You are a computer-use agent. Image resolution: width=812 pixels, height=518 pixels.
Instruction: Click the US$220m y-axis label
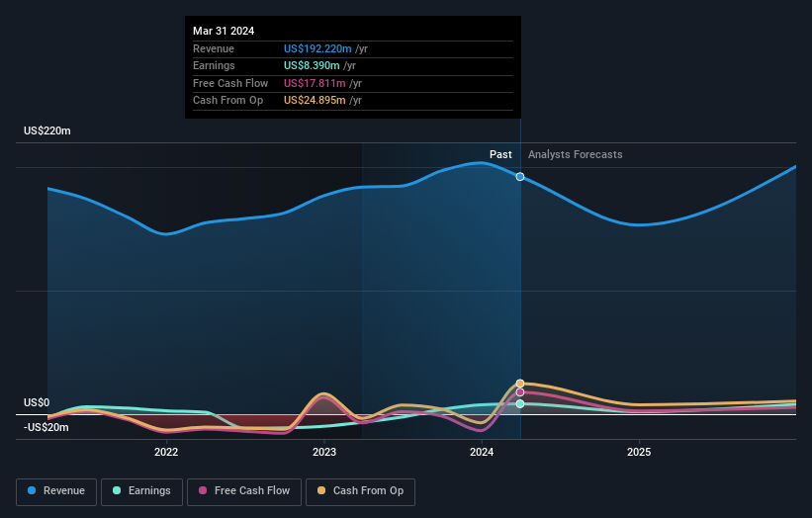[47, 130]
